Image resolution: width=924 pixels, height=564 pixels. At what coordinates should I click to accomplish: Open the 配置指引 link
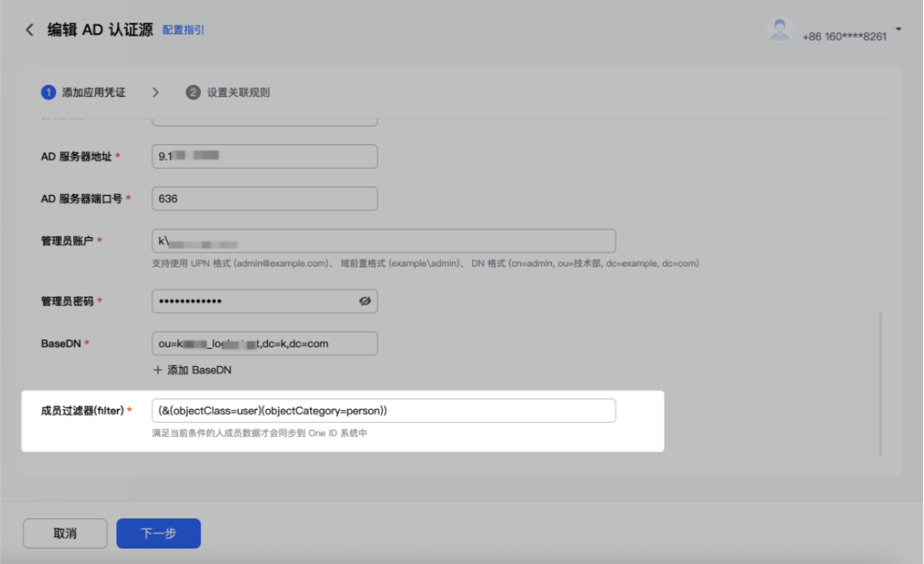click(x=183, y=30)
